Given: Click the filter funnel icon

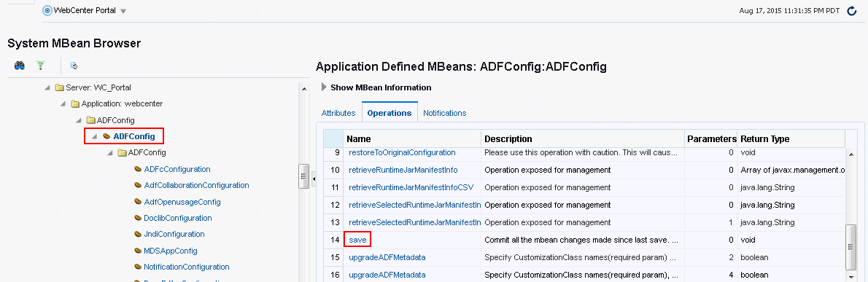Looking at the screenshot, I should click(40, 66).
